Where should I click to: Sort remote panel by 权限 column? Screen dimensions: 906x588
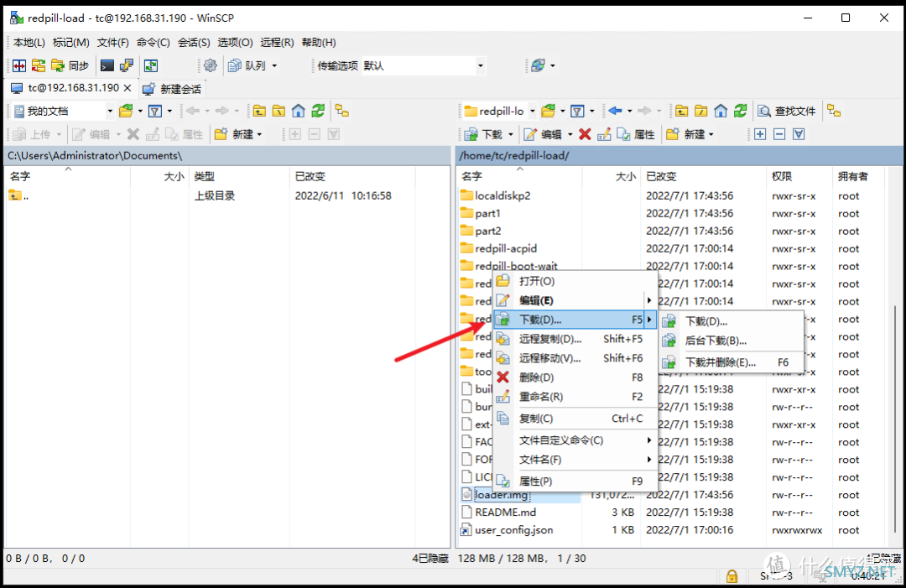[799, 176]
